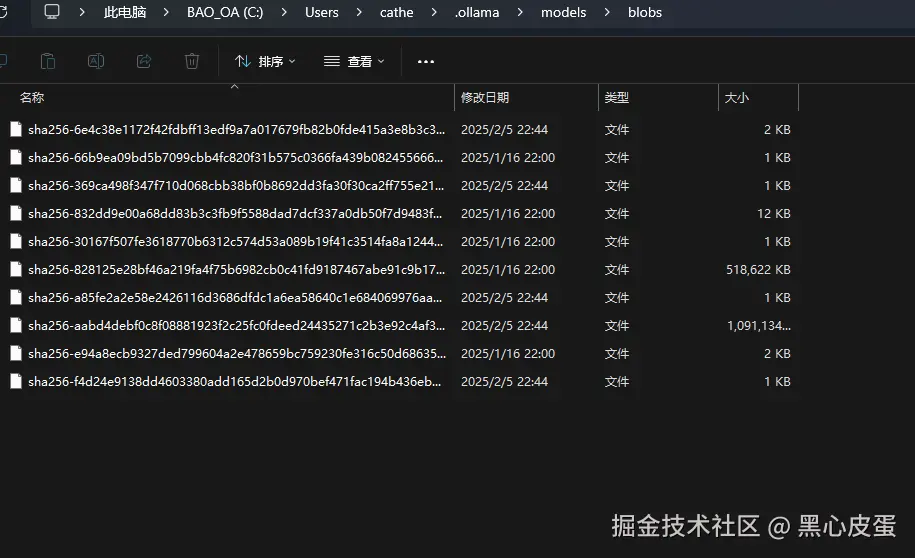
Task: Click the file icon of sha256-a85fe2a2
Action: [16, 298]
